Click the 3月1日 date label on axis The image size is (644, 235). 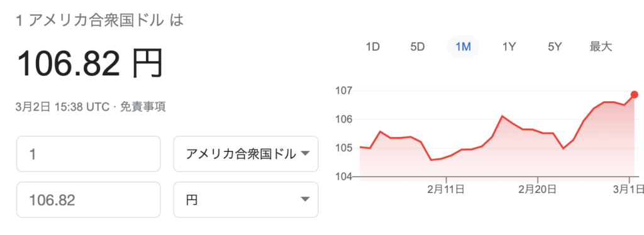pyautogui.click(x=628, y=189)
